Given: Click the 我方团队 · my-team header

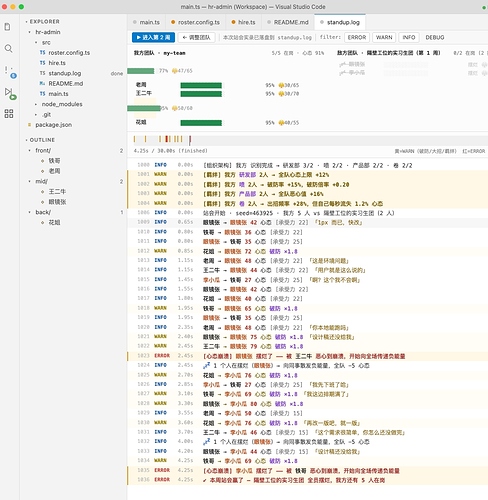Looking at the screenshot, I should (159, 53).
